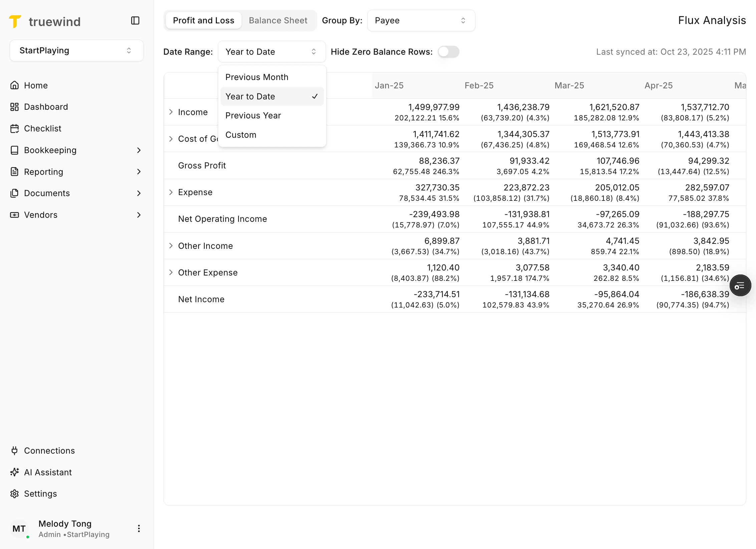Expand the Other Income row

tap(171, 246)
